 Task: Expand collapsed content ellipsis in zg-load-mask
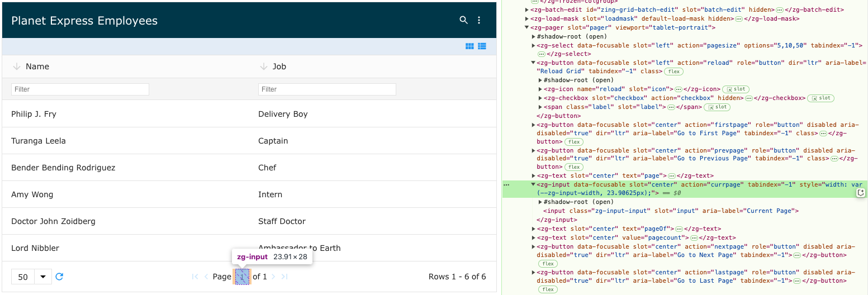738,19
